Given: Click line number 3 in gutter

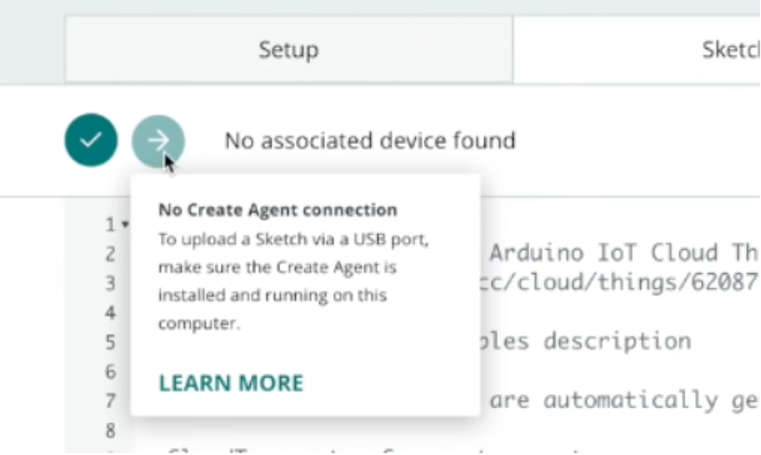Looking at the screenshot, I should tap(110, 283).
